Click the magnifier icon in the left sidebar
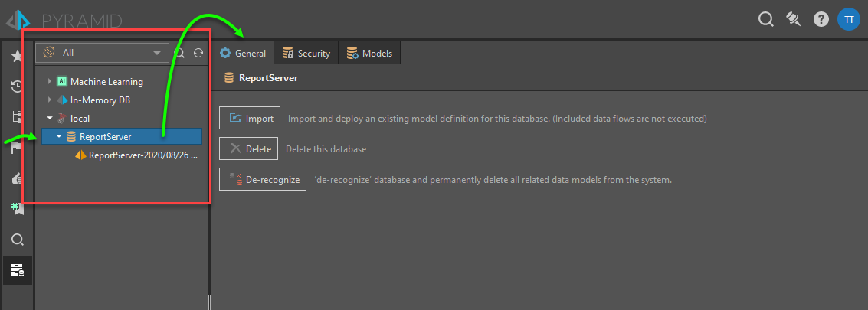The height and width of the screenshot is (310, 868). tap(17, 240)
